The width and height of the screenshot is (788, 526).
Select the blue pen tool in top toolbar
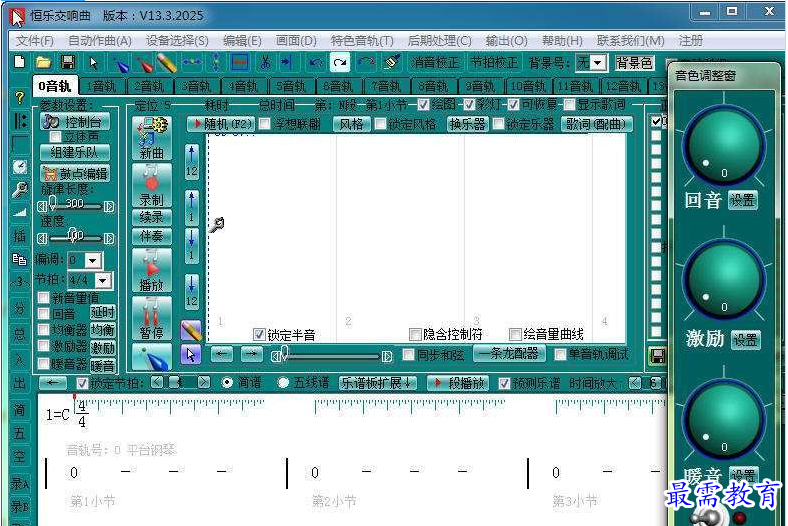pyautogui.click(x=121, y=64)
